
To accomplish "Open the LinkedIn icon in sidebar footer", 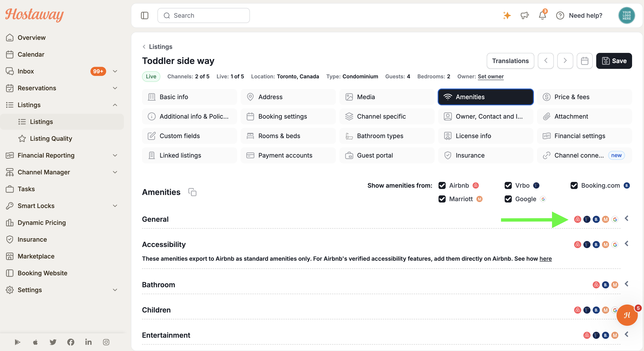I will (x=88, y=342).
